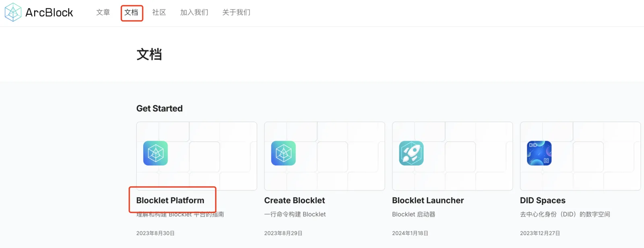
Task: Click the Create Blocklet cover thumbnail
Action: tap(324, 156)
